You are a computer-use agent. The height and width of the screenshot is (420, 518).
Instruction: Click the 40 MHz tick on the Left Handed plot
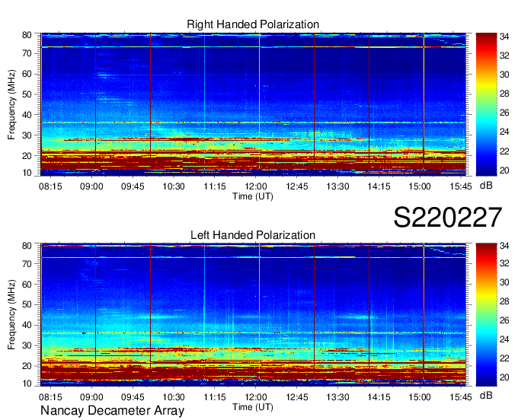pos(27,325)
